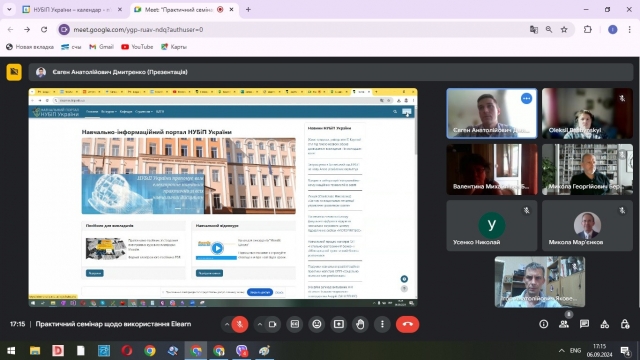The width and height of the screenshot is (640, 360).
Task: Select the Валентина participant video tile
Action: [x=492, y=169]
